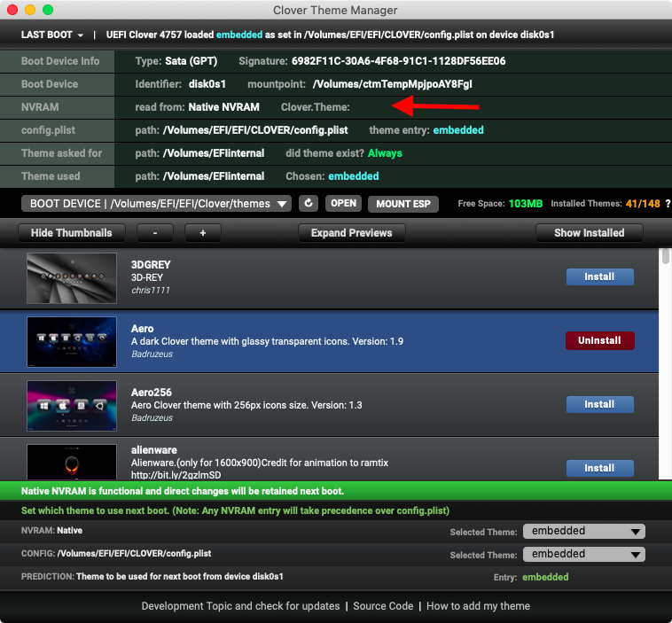Click mountpoint /Volumes/ctmTempMpjpoAY8FgI
Image resolution: width=672 pixels, height=623 pixels.
[x=393, y=84]
